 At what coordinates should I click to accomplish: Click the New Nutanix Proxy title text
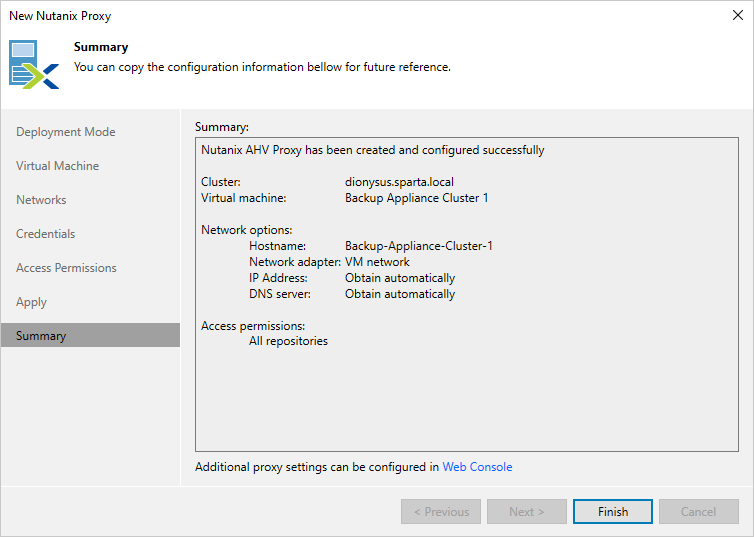60,16
